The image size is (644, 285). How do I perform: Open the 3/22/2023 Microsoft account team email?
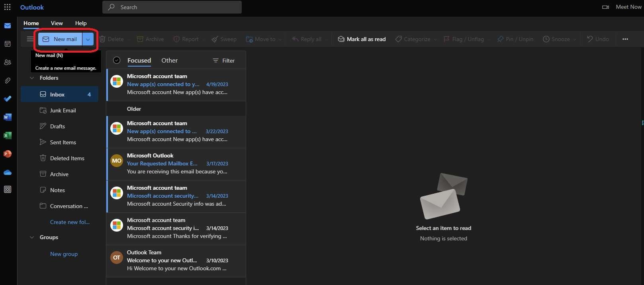pos(176,132)
